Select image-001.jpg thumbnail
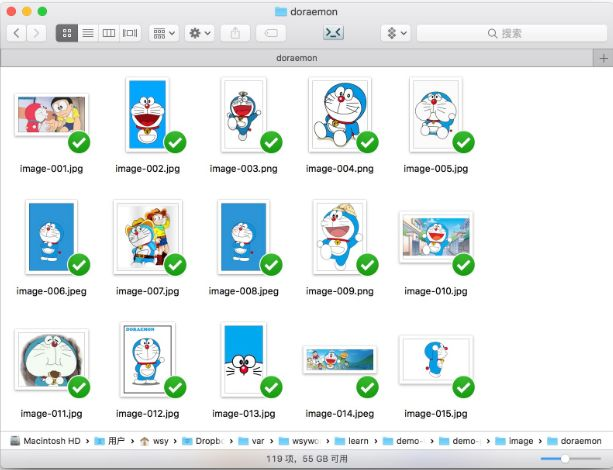The image size is (613, 470). pos(52,115)
